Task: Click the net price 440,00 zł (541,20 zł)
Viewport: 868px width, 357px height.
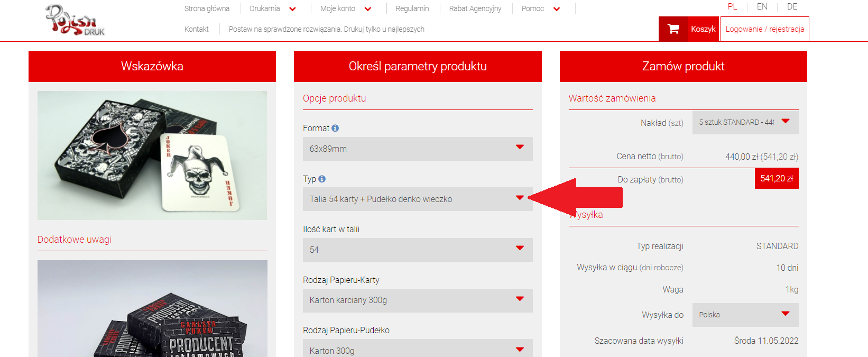Action: pyautogui.click(x=762, y=157)
